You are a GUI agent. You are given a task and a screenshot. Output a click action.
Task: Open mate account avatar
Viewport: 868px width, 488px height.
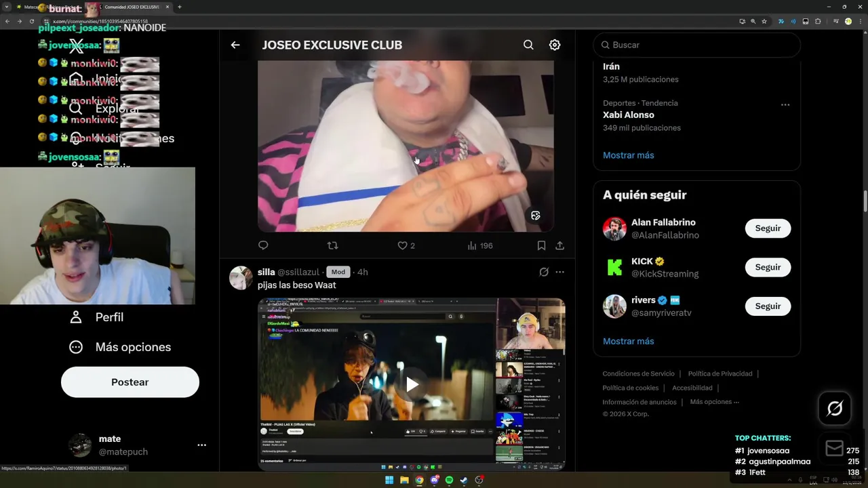tap(80, 445)
